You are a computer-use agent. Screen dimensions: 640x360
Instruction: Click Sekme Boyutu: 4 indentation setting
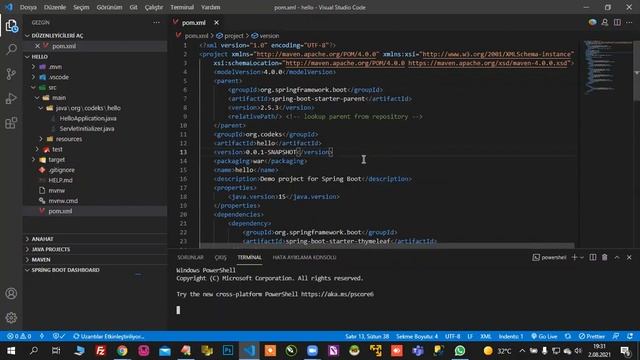tap(417, 336)
